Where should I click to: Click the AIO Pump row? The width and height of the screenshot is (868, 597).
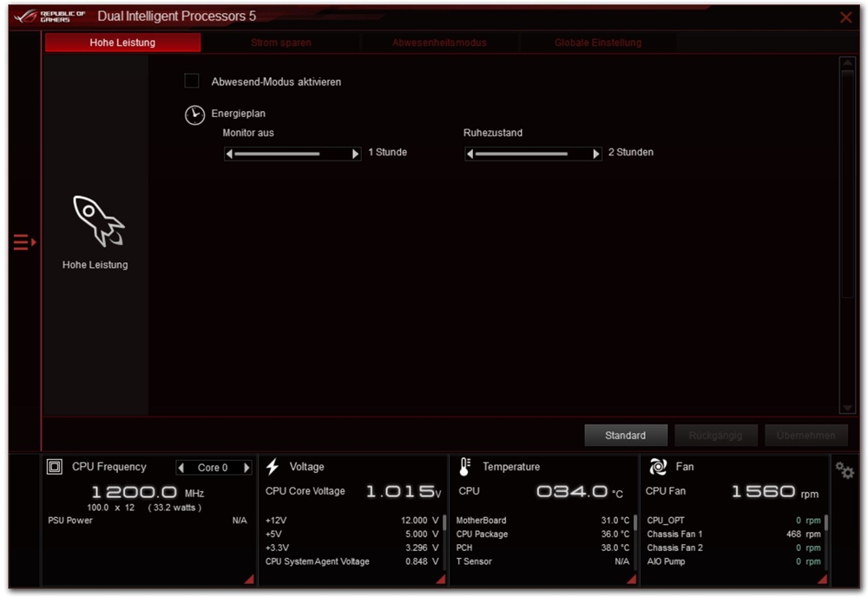pyautogui.click(x=734, y=561)
